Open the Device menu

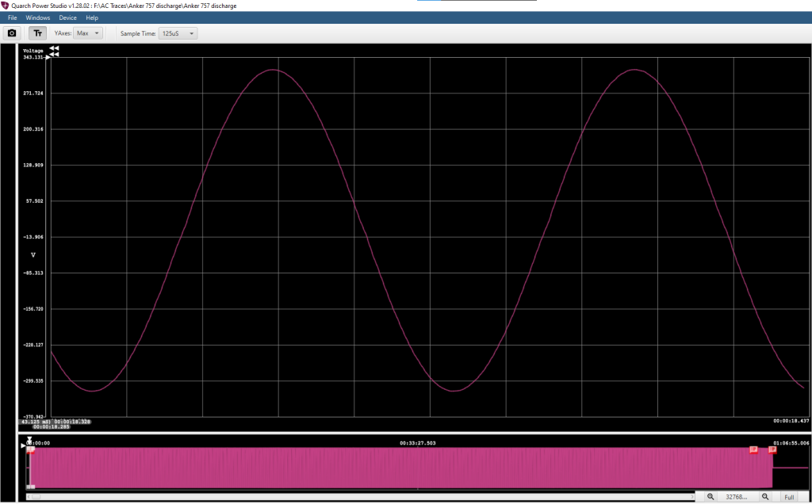coord(67,17)
